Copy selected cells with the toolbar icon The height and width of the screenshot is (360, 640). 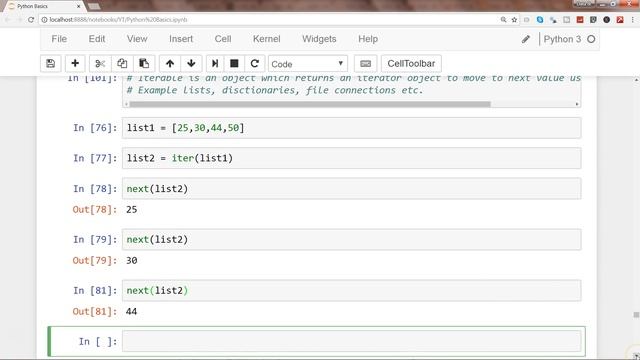122,64
